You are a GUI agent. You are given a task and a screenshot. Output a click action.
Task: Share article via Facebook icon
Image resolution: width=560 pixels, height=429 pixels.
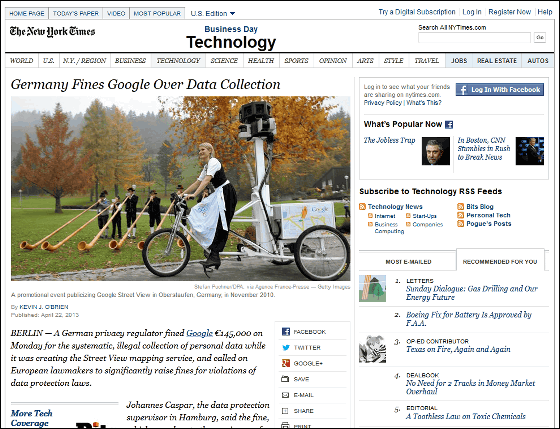click(x=286, y=332)
